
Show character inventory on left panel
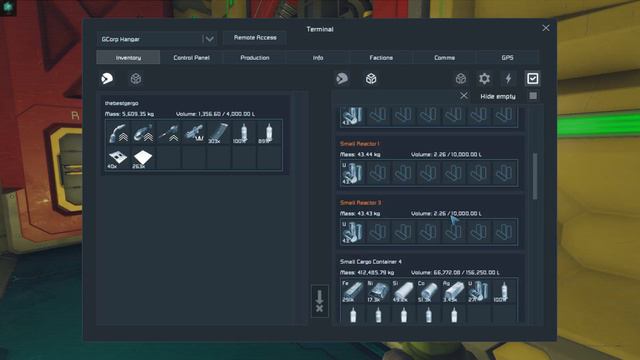point(107,78)
